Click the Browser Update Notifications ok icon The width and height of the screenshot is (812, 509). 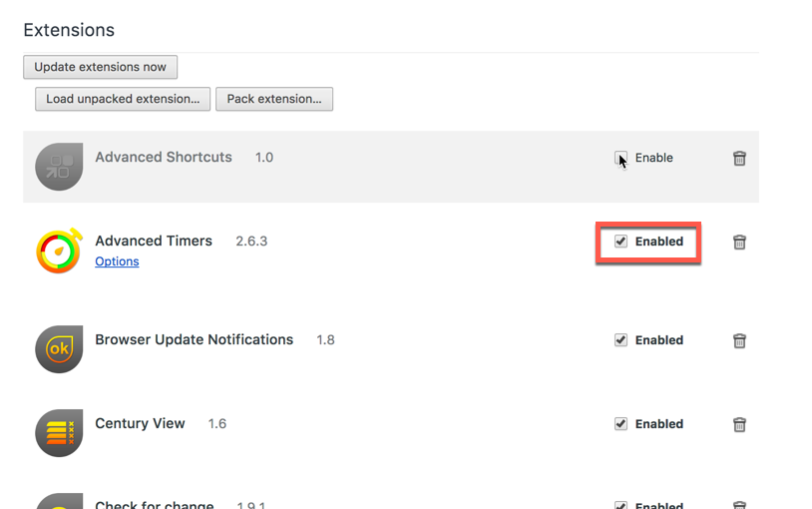click(59, 349)
